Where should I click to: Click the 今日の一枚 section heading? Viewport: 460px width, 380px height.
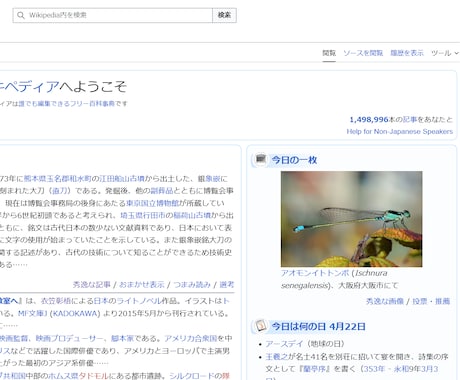click(x=294, y=160)
